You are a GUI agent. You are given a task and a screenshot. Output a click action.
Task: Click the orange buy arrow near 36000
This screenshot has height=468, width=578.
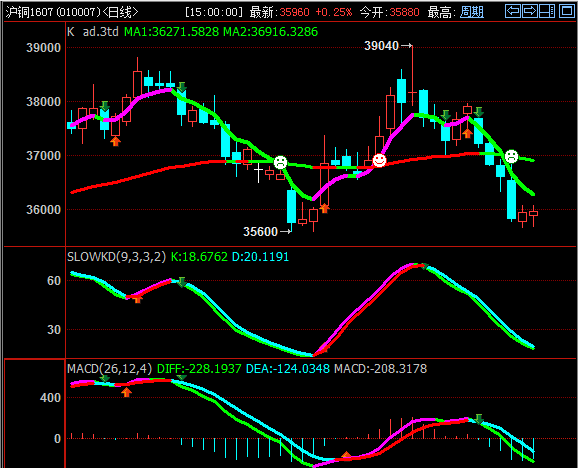pos(324,208)
